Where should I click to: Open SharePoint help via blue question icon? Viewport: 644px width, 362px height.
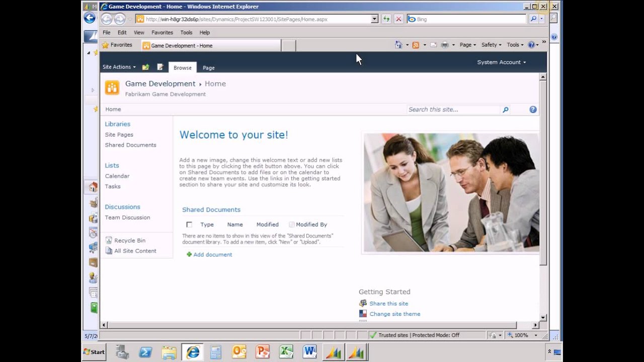click(x=533, y=110)
